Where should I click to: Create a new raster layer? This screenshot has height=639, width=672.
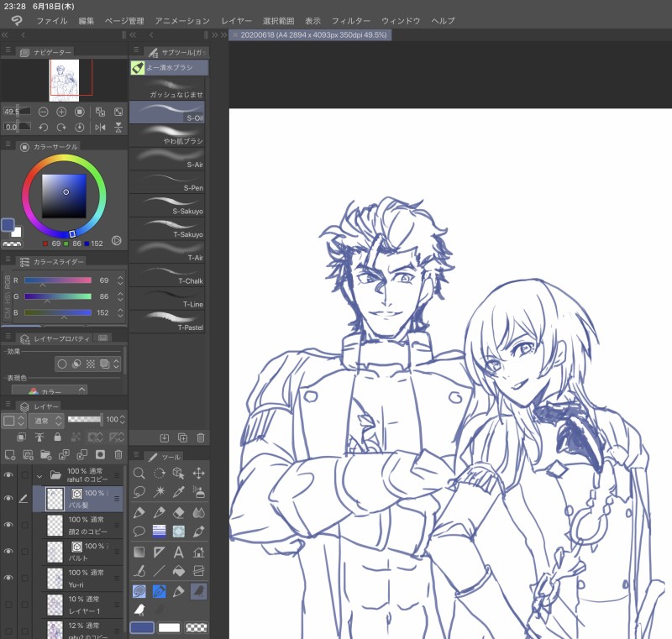[x=9, y=454]
